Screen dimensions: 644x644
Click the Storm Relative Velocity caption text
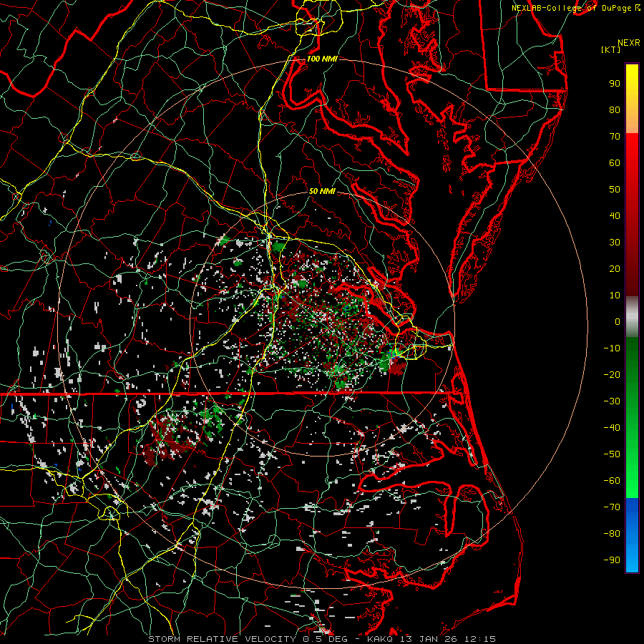point(322,639)
